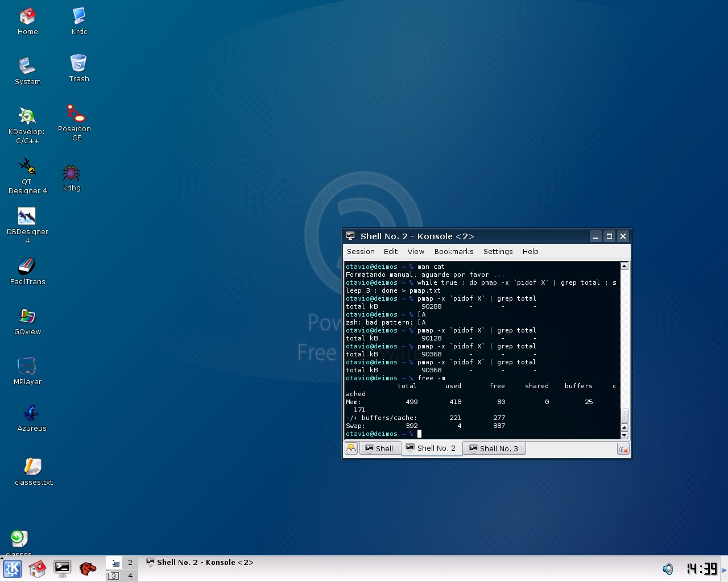Click the Swap: row in the free output
This screenshot has width=728, height=582.
click(425, 426)
